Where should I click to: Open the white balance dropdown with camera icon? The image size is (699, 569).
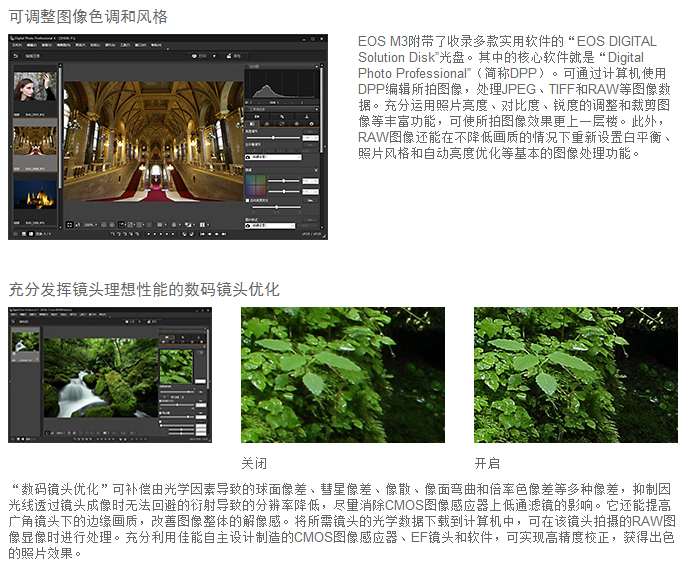pyautogui.click(x=273, y=157)
